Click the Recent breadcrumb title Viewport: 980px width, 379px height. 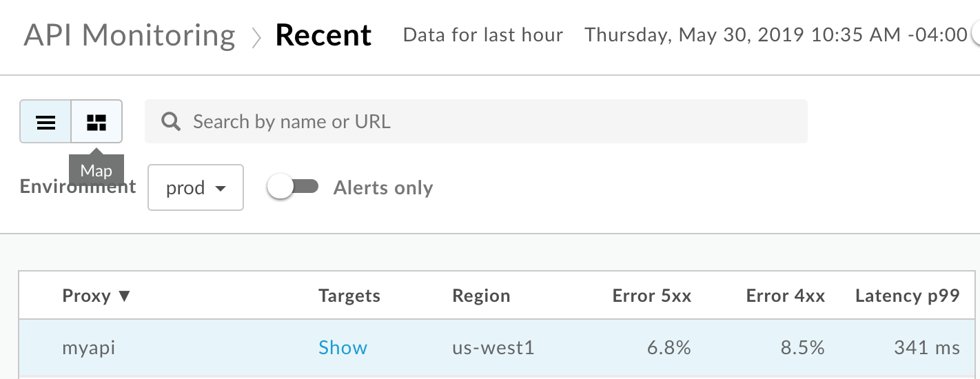click(323, 36)
